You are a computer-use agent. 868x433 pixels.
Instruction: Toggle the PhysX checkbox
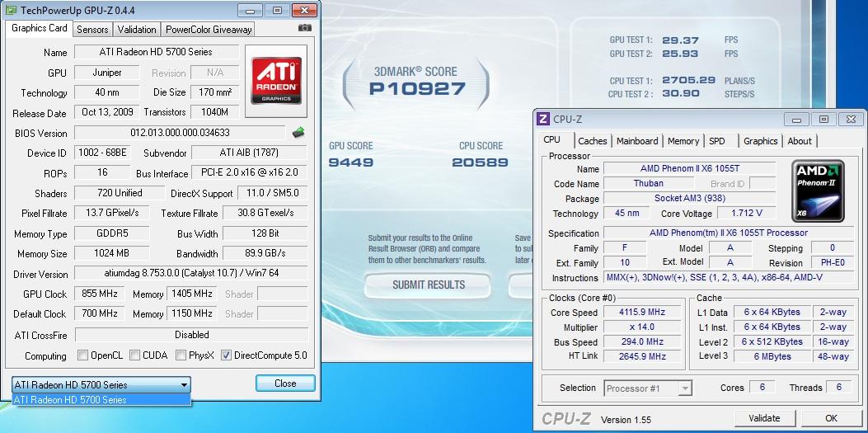tap(181, 355)
